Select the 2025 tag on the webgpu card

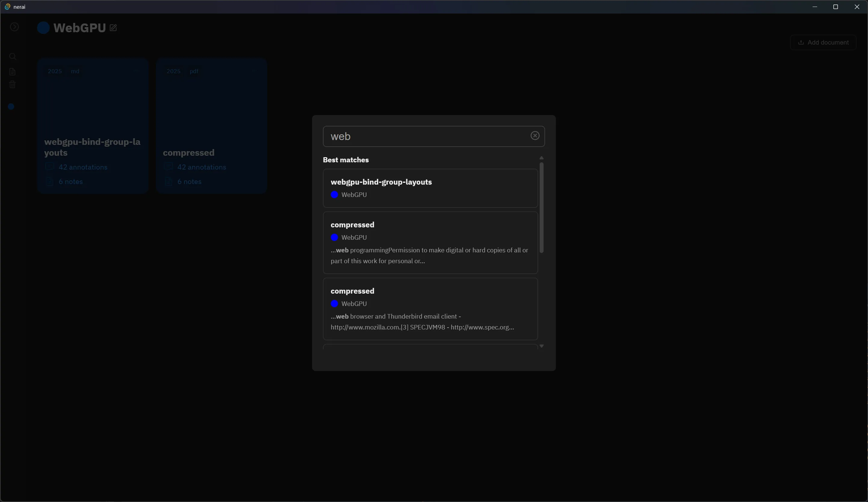54,71
